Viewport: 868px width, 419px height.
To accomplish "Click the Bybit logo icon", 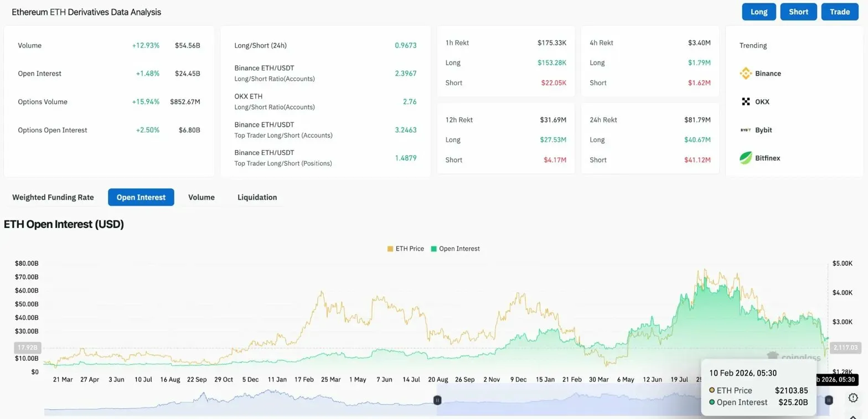I will (x=746, y=130).
